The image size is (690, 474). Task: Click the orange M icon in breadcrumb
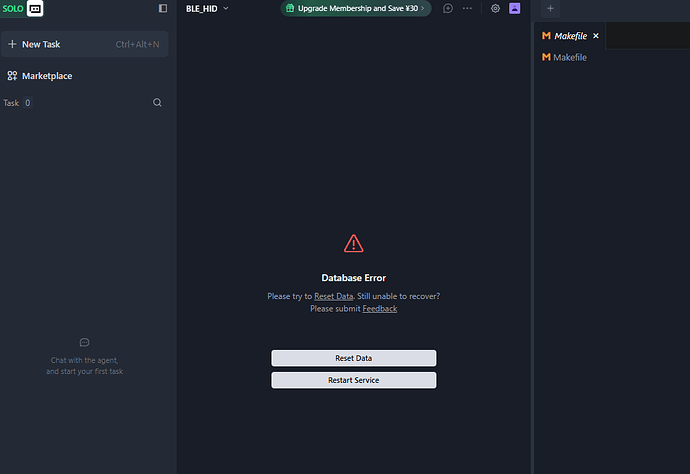click(x=546, y=57)
